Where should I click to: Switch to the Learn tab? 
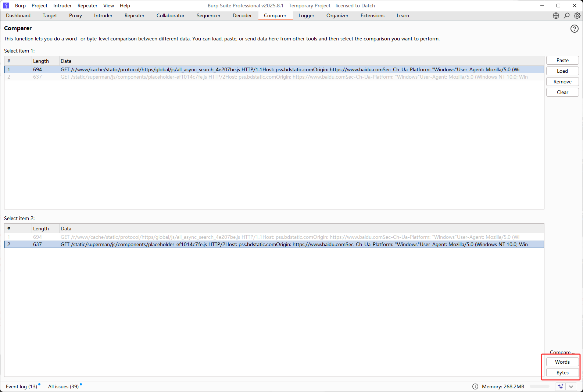[x=403, y=15]
